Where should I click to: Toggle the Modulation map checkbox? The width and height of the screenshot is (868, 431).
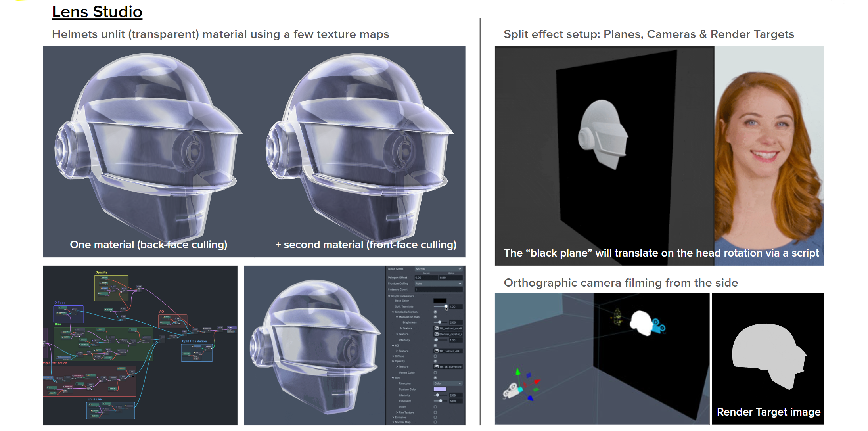click(435, 317)
